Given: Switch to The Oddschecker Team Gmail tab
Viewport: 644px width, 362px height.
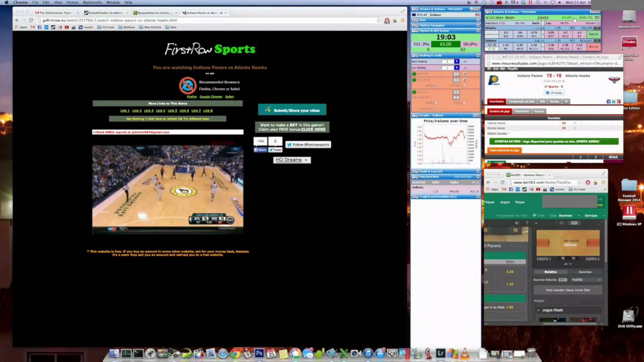Looking at the screenshot, I should tap(55, 13).
